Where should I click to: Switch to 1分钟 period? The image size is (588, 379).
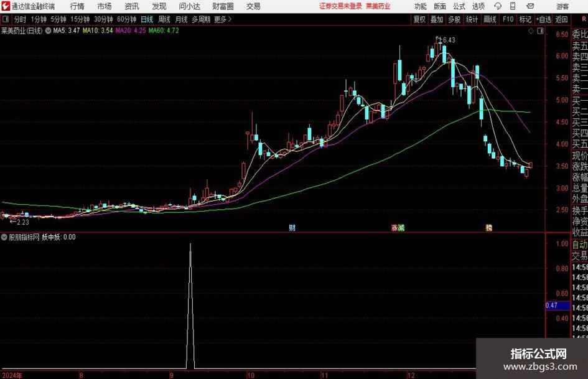click(38, 19)
